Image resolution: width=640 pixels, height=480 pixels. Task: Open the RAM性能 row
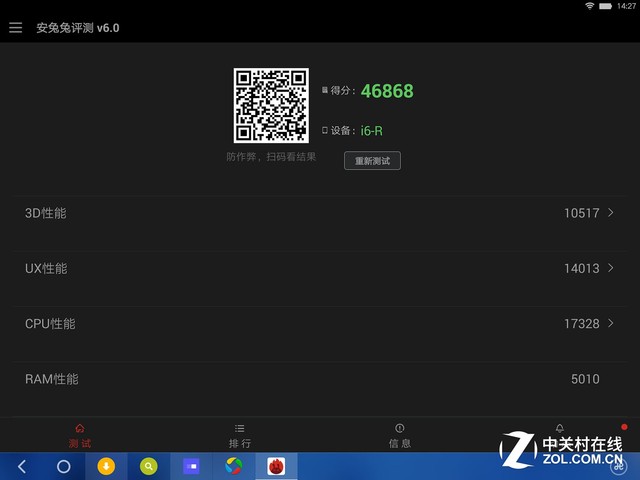320,379
